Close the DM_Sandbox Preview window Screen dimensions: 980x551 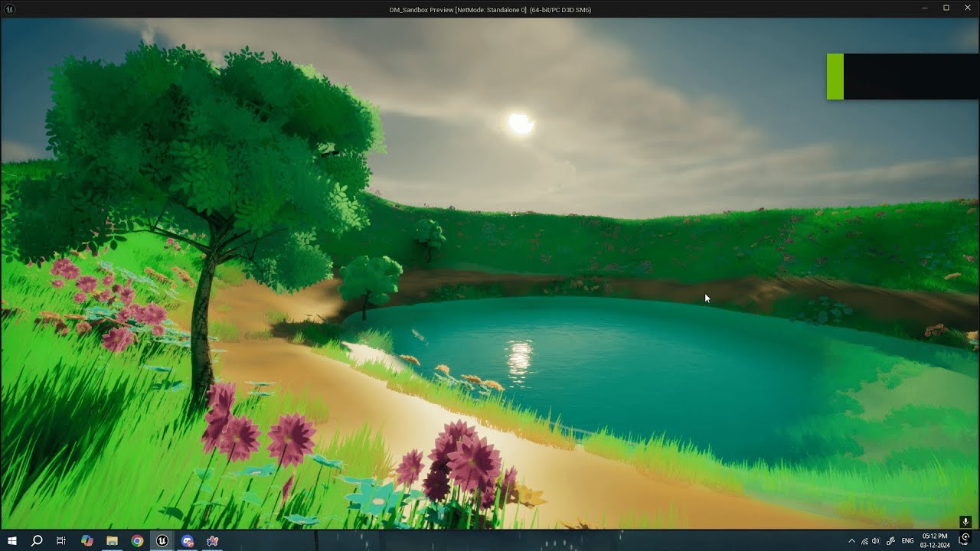968,8
